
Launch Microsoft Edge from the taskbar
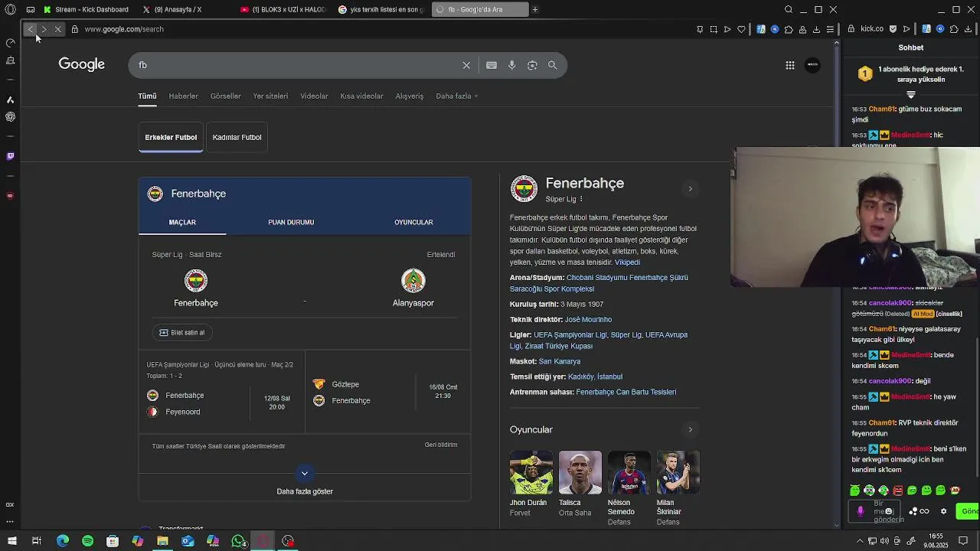[x=63, y=541]
